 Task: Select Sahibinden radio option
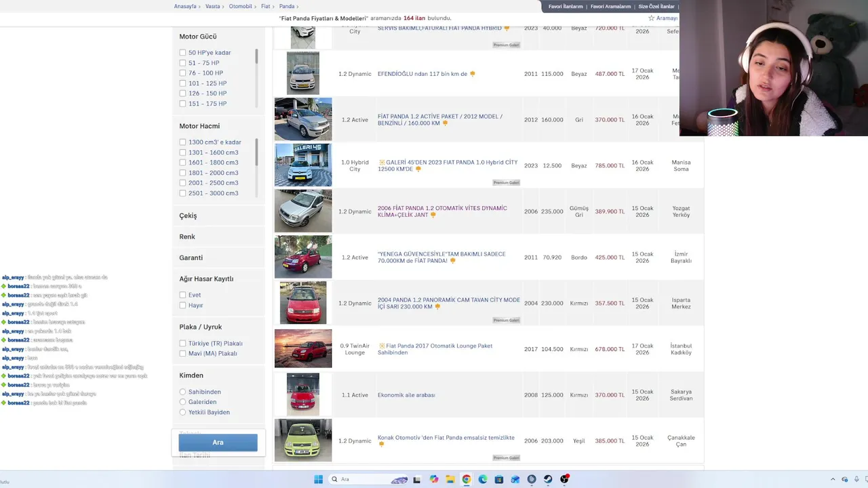(182, 392)
